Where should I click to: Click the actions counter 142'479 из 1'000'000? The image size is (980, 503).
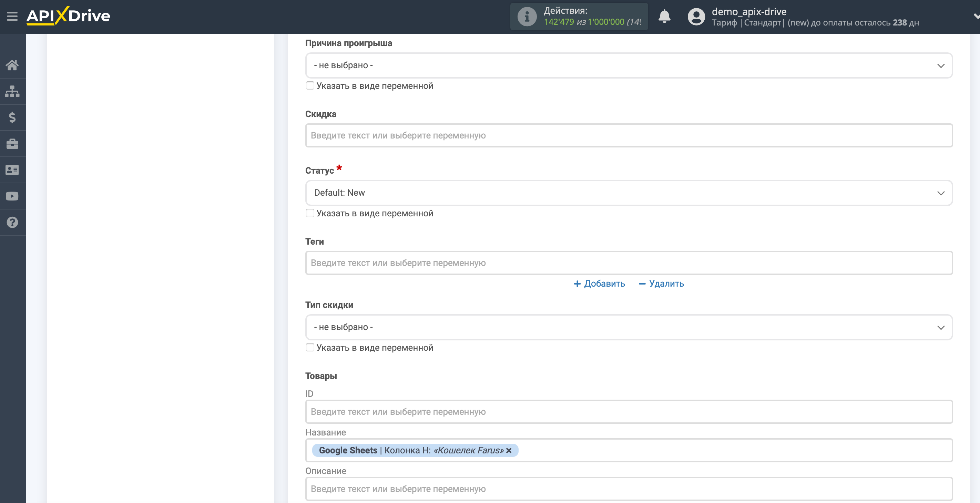coord(592,22)
